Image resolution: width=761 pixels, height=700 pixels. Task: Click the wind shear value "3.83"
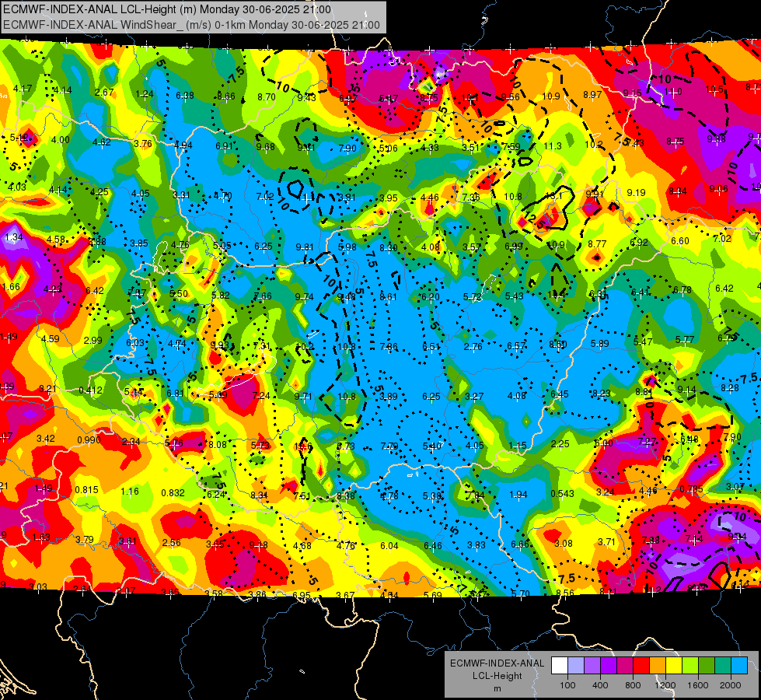tap(476, 545)
